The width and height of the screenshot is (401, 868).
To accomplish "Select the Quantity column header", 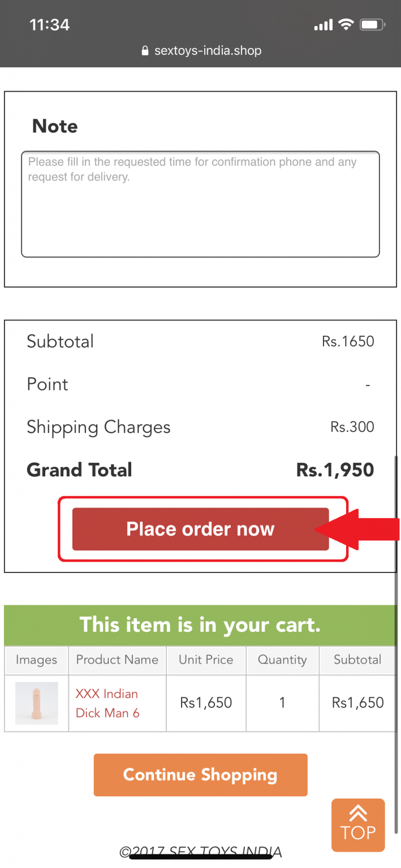I will [x=282, y=659].
